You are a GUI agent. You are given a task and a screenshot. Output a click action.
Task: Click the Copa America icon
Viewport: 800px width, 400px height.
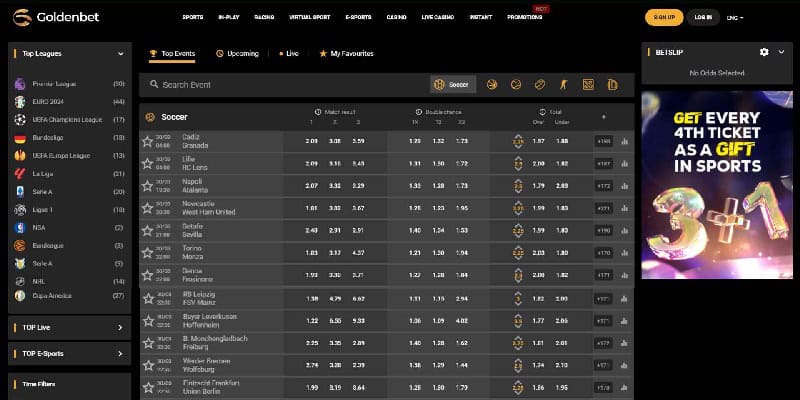pos(20,295)
